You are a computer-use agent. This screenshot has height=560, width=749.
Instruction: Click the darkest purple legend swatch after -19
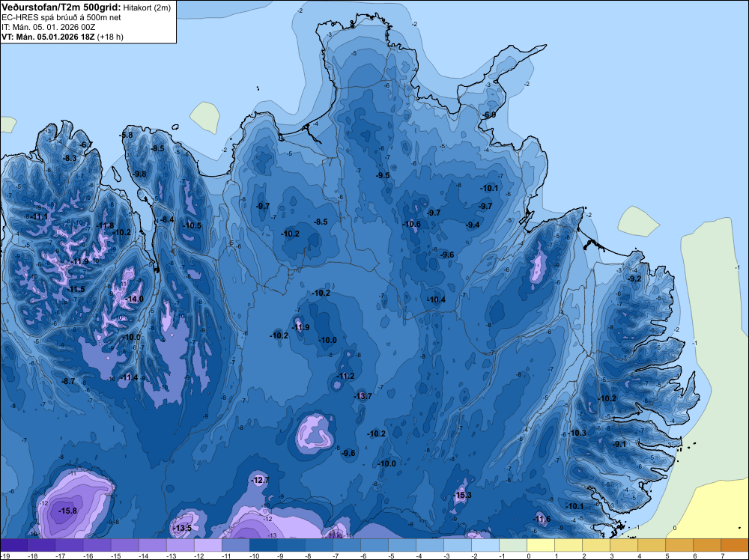tap(14, 545)
